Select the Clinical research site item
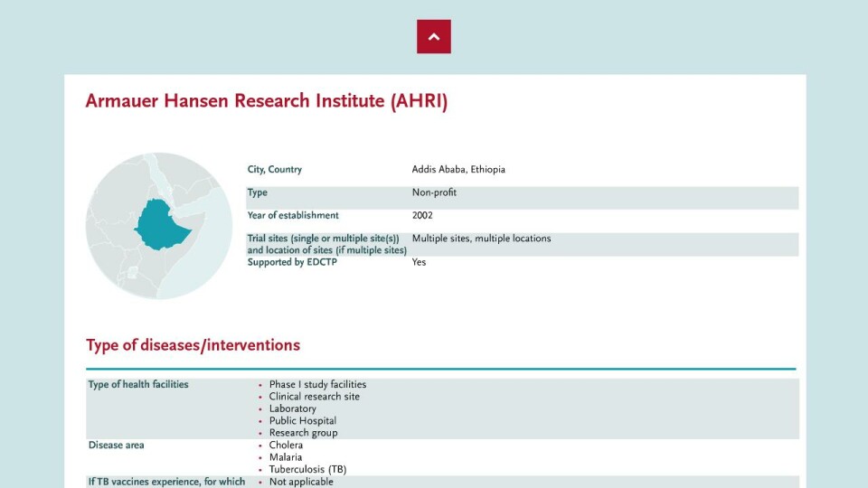This screenshot has height=488, width=868. (x=315, y=397)
